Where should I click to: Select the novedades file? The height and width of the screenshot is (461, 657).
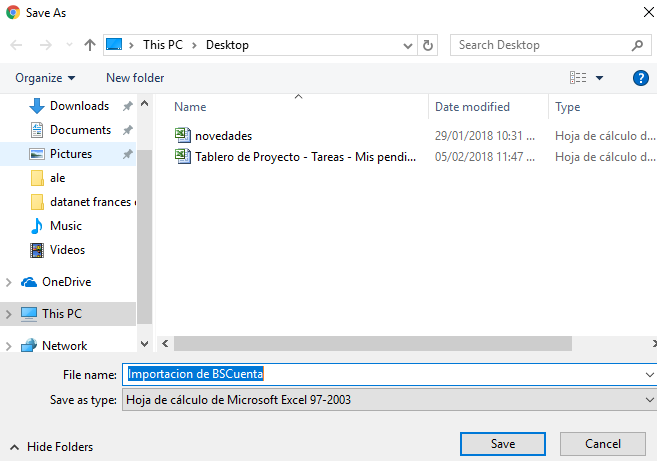pos(223,136)
